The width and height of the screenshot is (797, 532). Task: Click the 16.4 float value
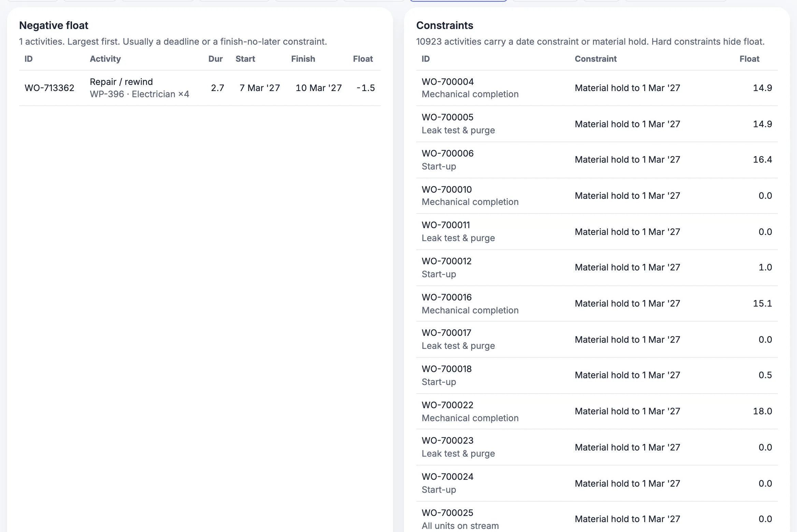pos(762,160)
